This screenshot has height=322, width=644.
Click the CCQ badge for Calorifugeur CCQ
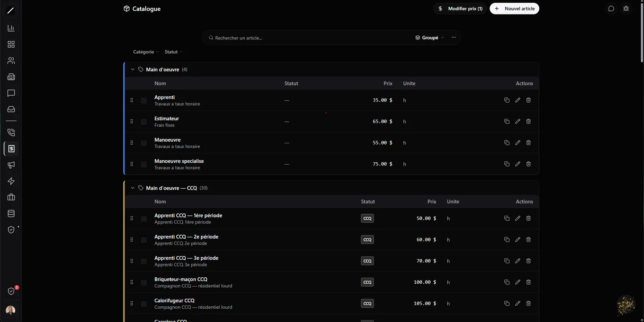[x=367, y=303]
